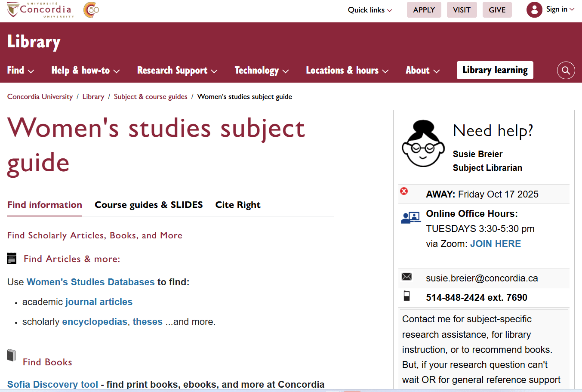Image resolution: width=582 pixels, height=392 pixels.
Task: Expand the Sign in menu
Action: (x=554, y=9)
